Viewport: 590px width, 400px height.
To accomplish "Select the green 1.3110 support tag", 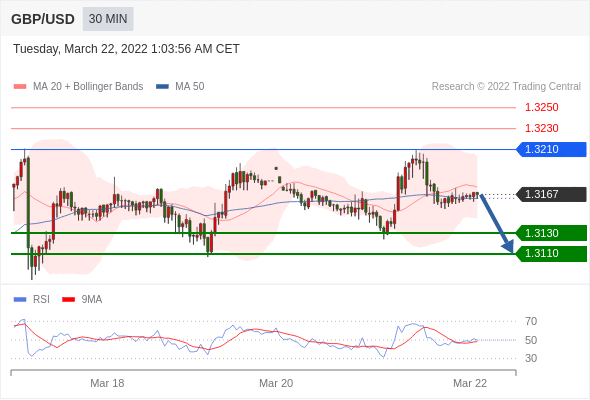I will [x=551, y=254].
